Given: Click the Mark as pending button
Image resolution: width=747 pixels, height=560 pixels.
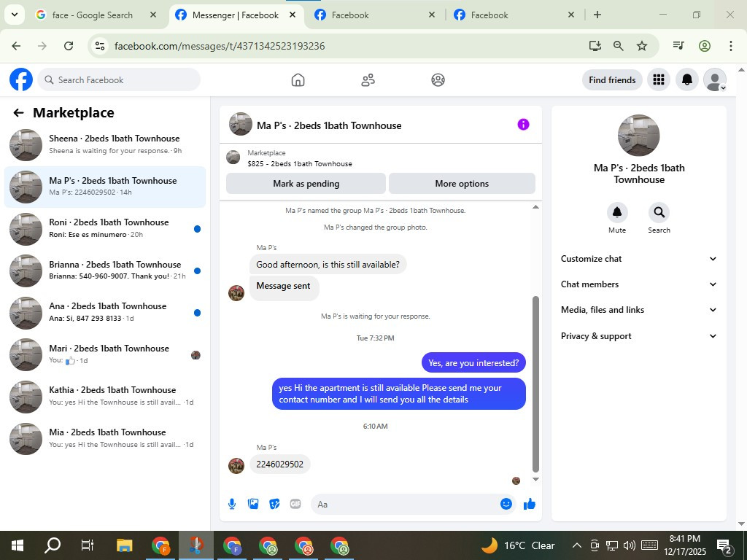Looking at the screenshot, I should [306, 183].
